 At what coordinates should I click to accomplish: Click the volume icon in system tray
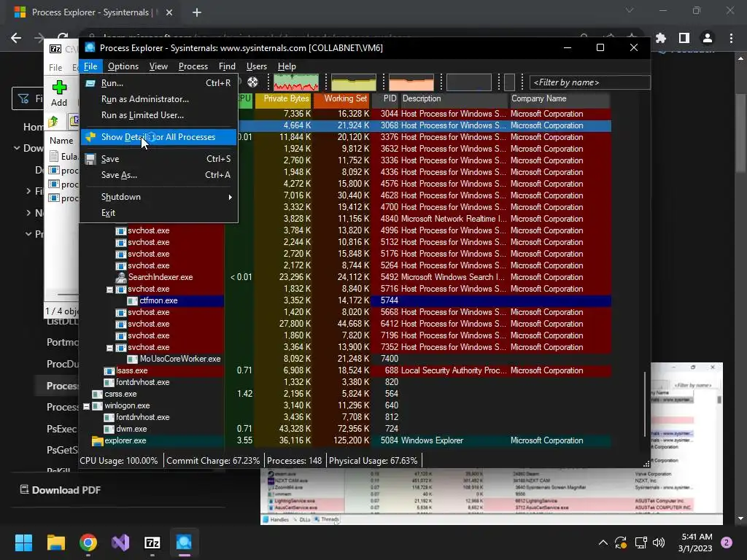(x=659, y=542)
